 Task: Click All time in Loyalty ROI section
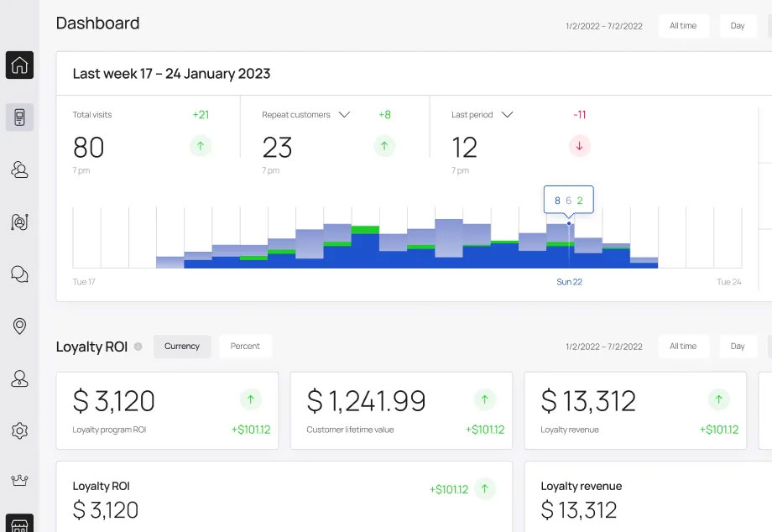coord(683,347)
